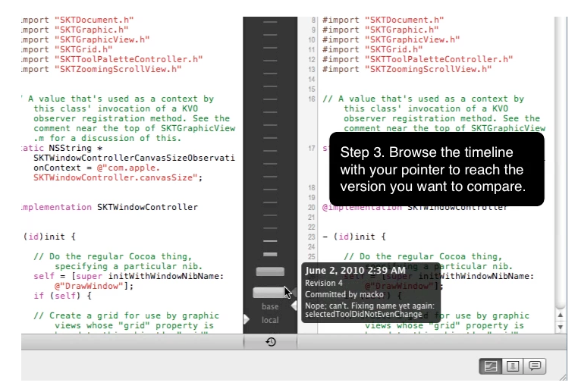578x392 pixels.
Task: Click '@"DrawWindow"];' in the left pane
Action: click(x=94, y=286)
